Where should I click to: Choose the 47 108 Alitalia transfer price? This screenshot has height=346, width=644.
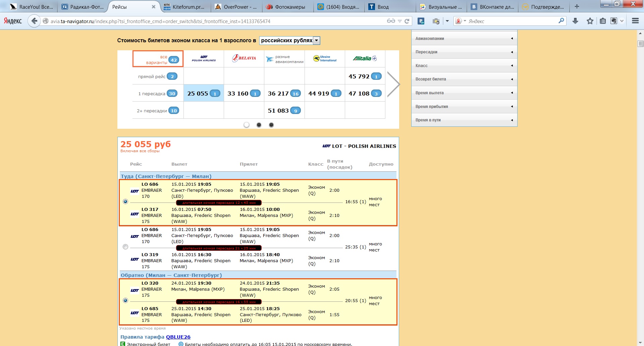coord(365,94)
